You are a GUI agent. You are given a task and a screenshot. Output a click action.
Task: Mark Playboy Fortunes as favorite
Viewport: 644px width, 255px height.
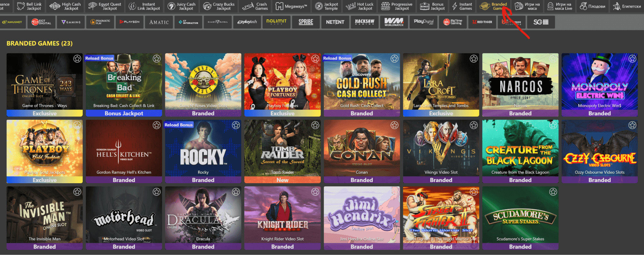coord(315,59)
